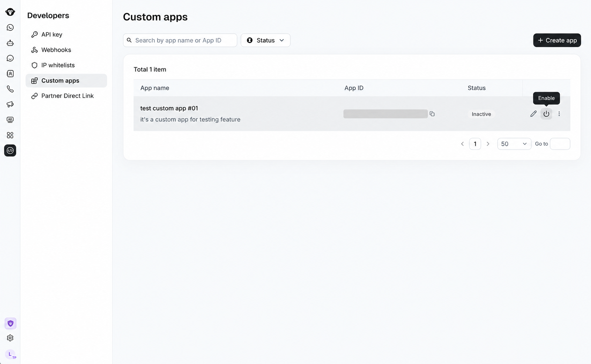Go to the Partner Direct Link section
This screenshot has height=364, width=591.
(x=66, y=96)
